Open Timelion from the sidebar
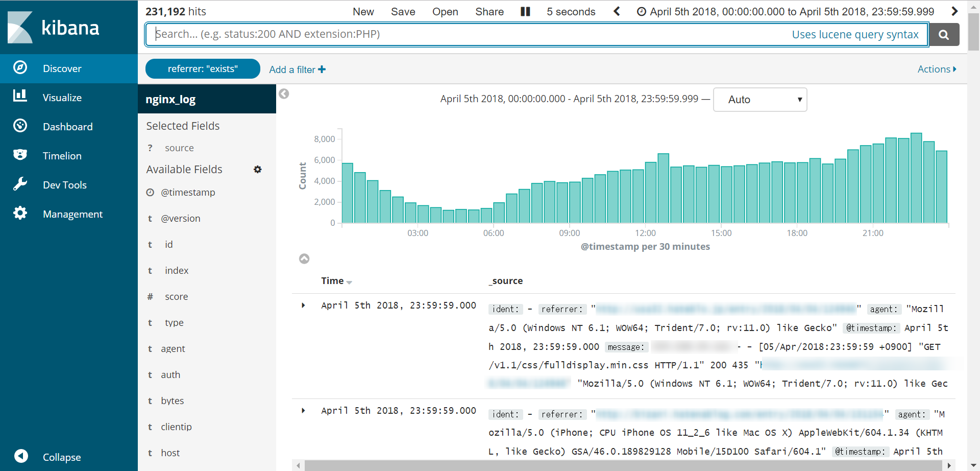 [61, 155]
